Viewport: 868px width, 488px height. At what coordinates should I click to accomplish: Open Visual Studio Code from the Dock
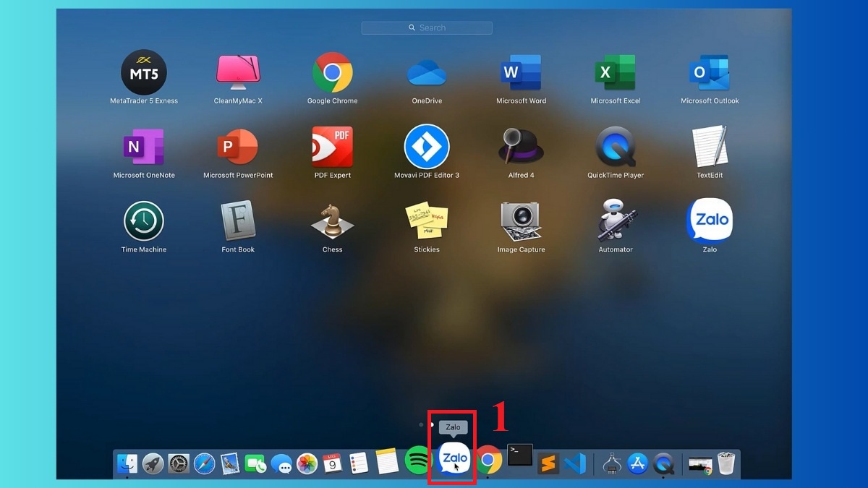click(x=575, y=463)
